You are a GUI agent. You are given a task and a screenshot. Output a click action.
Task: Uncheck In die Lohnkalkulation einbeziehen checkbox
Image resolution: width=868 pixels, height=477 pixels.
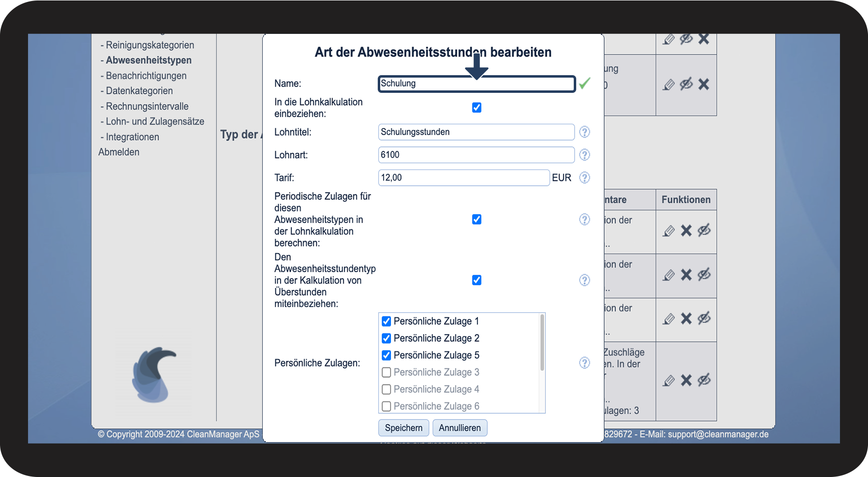pyautogui.click(x=476, y=108)
